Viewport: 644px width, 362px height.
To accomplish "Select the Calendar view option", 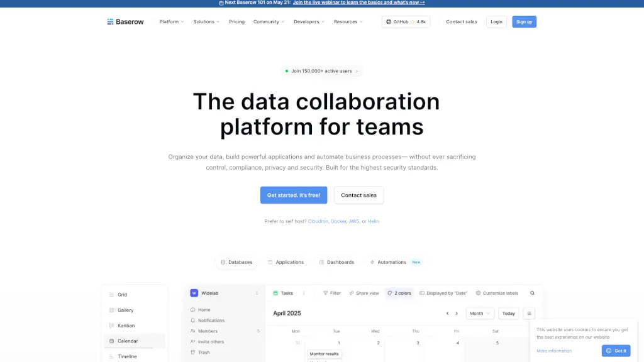I will 135,341.
